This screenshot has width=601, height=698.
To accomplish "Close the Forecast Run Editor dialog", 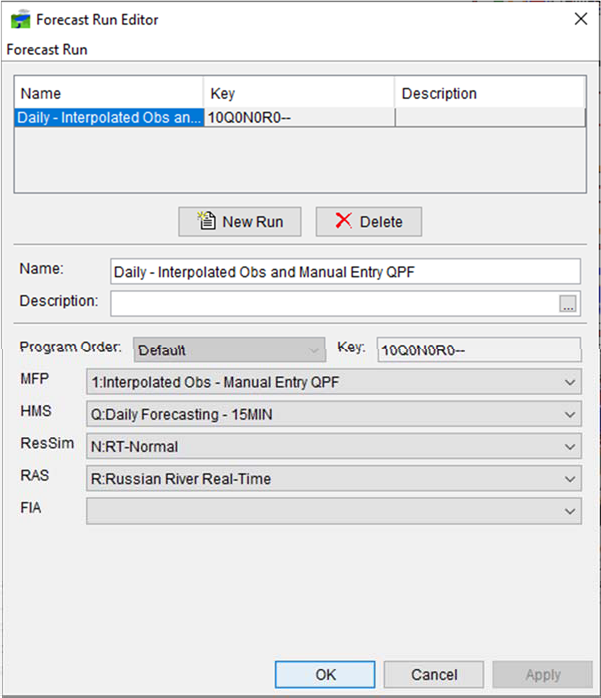I will click(581, 19).
